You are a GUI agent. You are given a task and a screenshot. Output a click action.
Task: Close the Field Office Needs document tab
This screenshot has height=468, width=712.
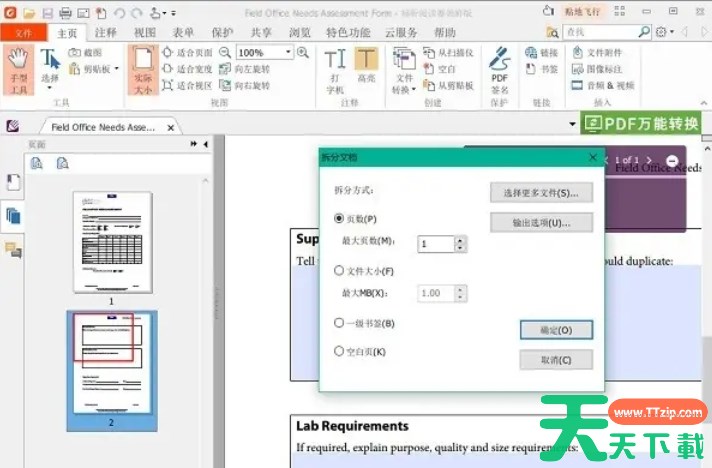[171, 128]
